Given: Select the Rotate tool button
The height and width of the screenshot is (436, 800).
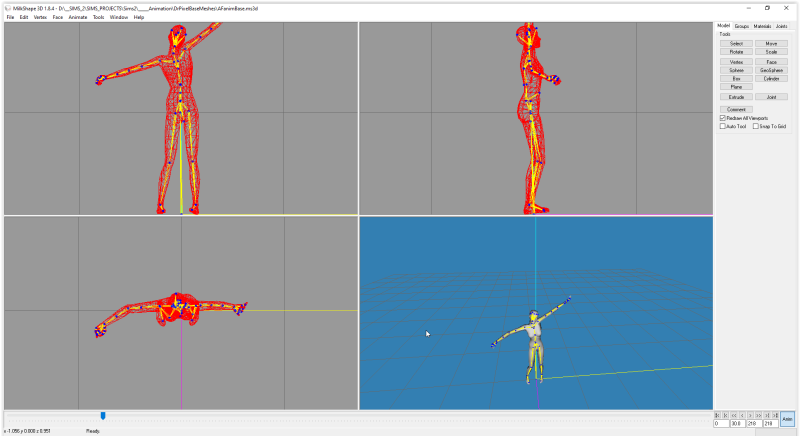Looking at the screenshot, I should coord(736,52).
